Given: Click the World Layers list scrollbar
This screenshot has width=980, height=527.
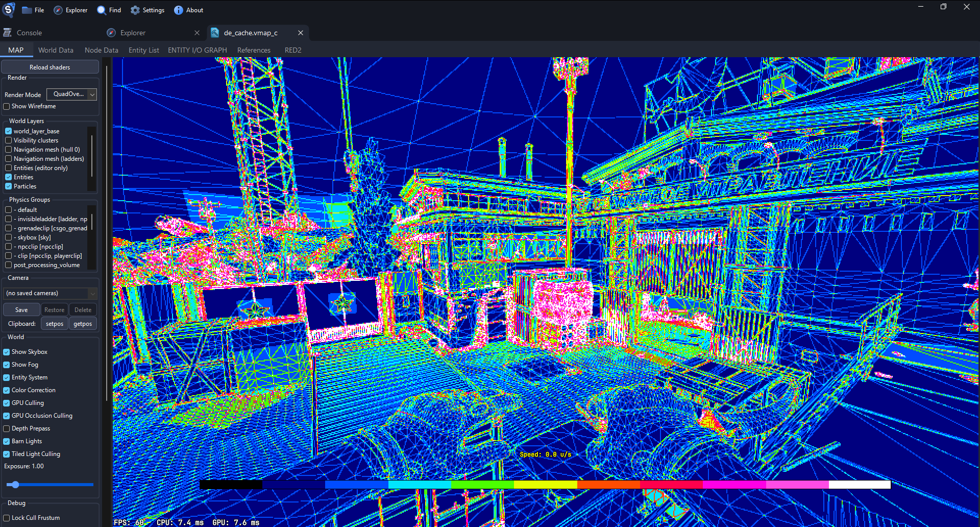Looking at the screenshot, I should tap(92, 156).
